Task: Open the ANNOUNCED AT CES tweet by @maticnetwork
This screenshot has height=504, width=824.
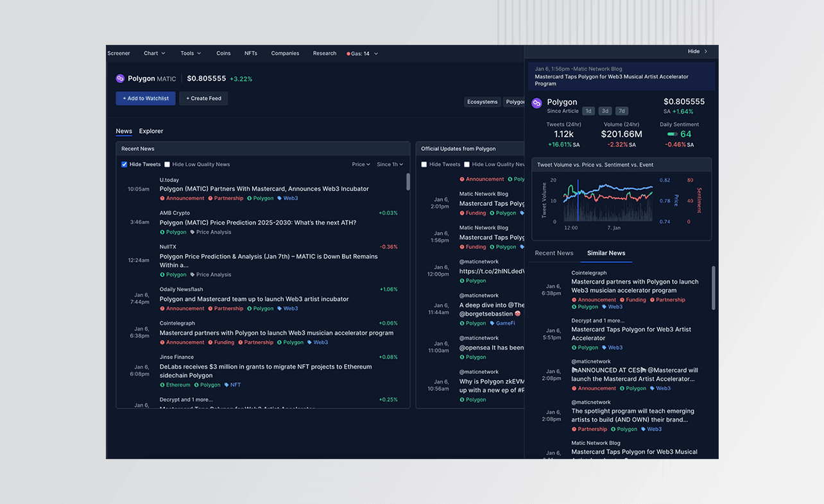Action: click(x=633, y=374)
